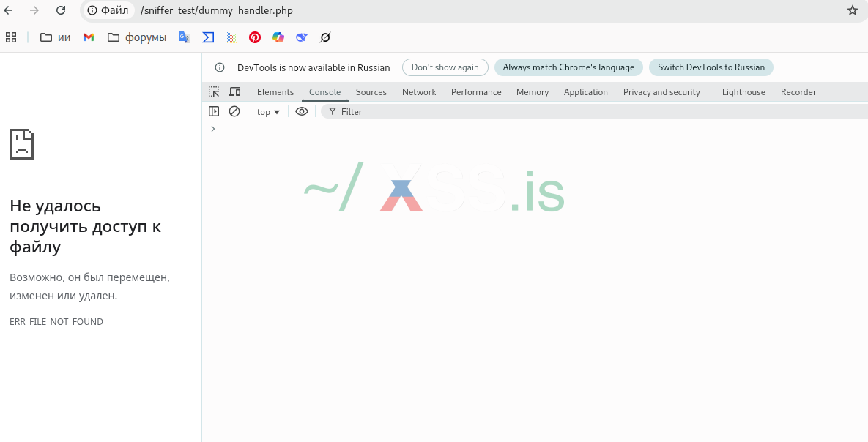Viewport: 868px width, 442px height.
Task: Click the console prompt chevron
Action: (x=212, y=129)
